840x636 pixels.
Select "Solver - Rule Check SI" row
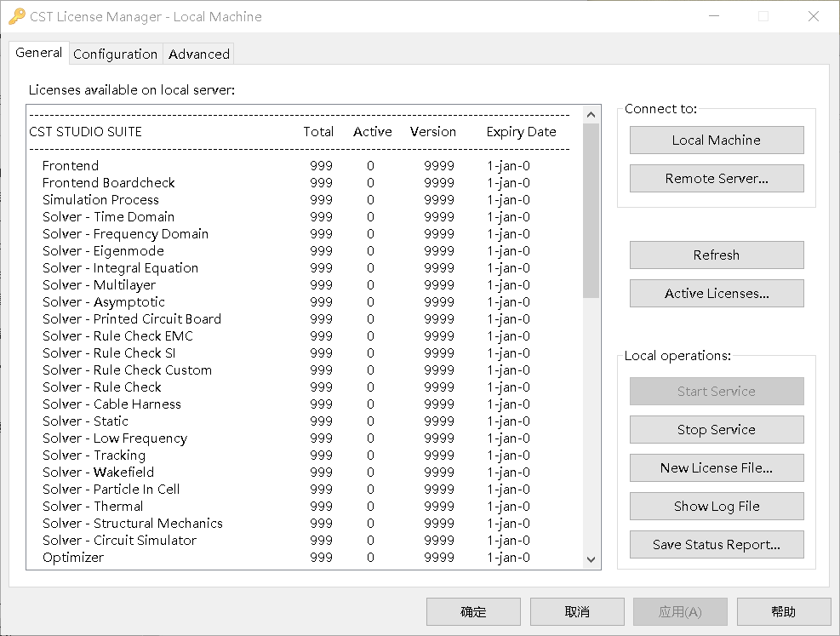(286, 353)
